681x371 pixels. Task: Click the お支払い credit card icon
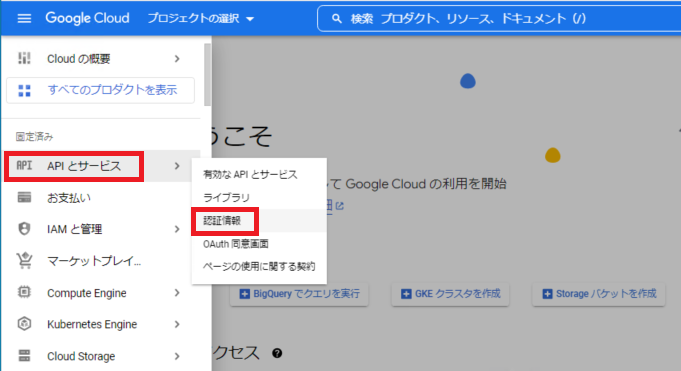point(24,198)
